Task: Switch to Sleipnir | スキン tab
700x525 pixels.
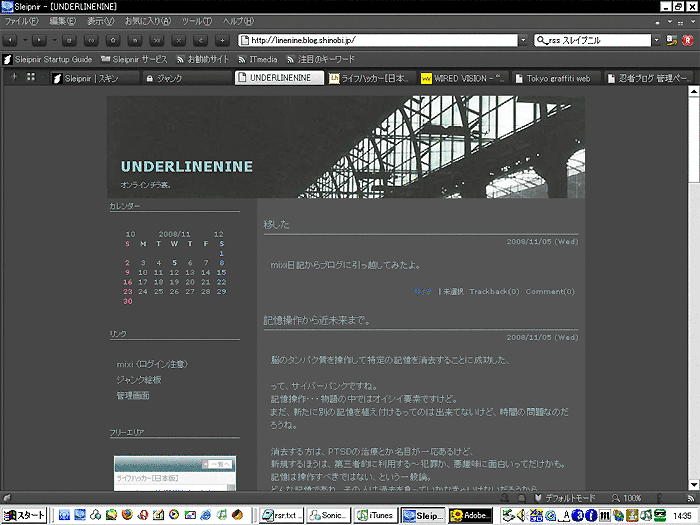Action: (96, 78)
